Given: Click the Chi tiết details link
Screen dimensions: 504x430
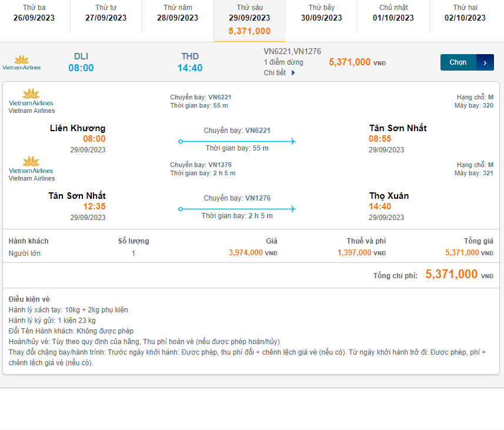Looking at the screenshot, I should (x=275, y=73).
